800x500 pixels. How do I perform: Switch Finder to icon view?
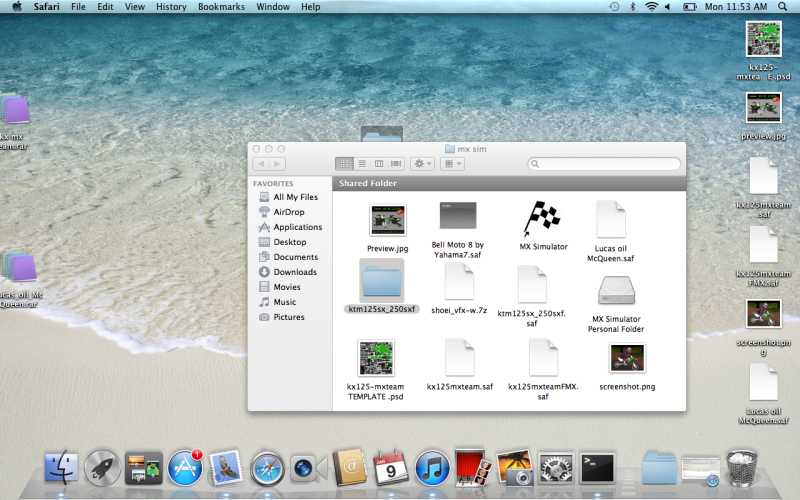[x=344, y=164]
